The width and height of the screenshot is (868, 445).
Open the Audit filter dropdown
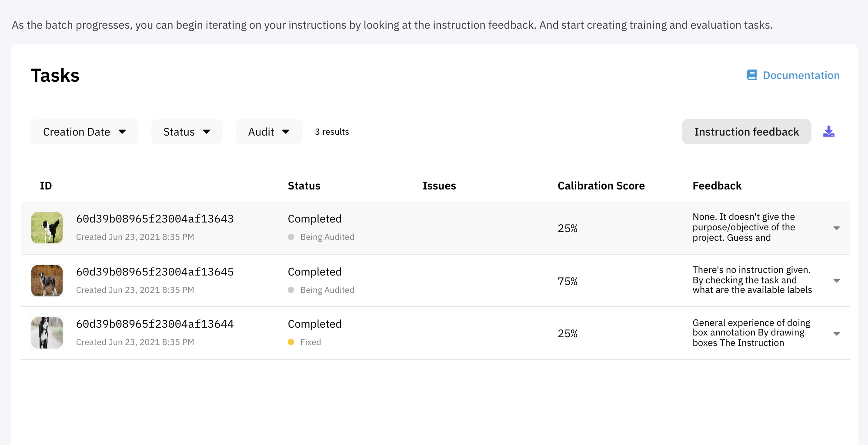coord(269,132)
